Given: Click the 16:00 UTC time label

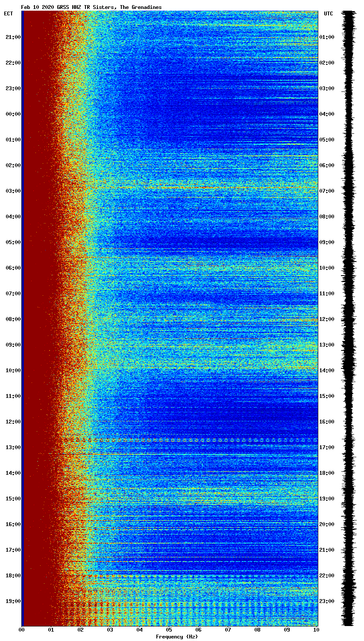Looking at the screenshot, I should pyautogui.click(x=327, y=422).
